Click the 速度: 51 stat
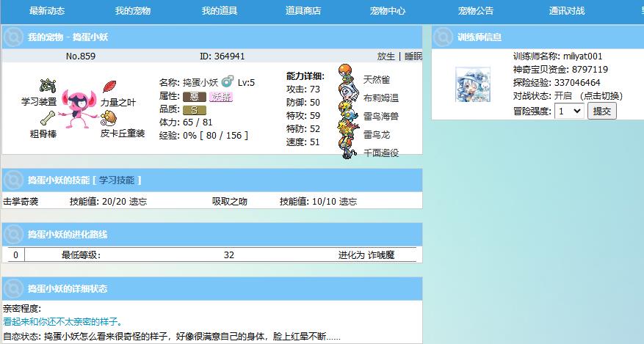Viewport: 644px width, 344px height. point(303,142)
